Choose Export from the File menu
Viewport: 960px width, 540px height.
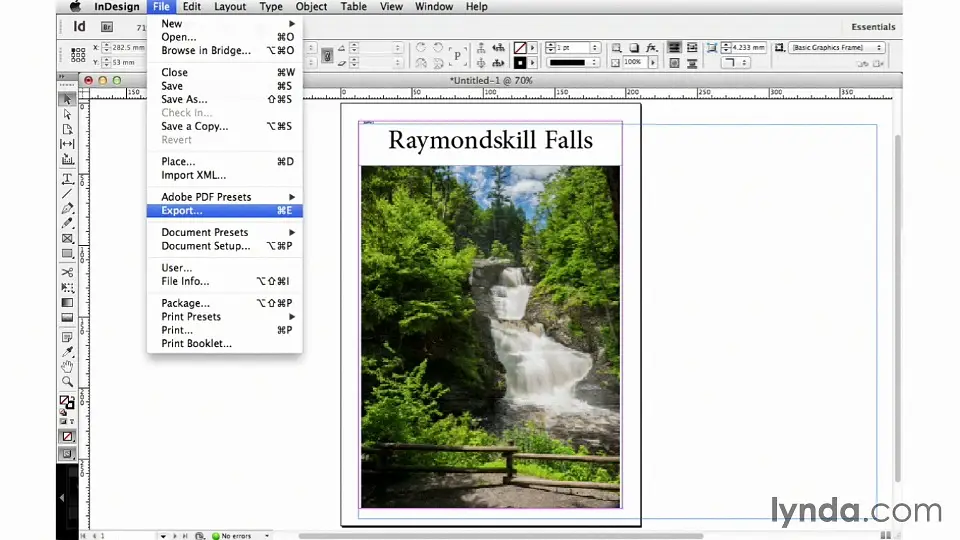pos(225,210)
